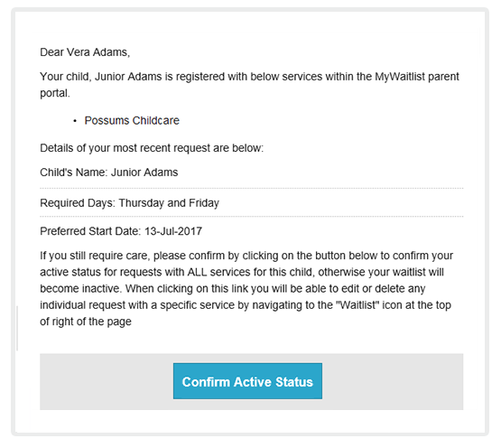The height and width of the screenshot is (448, 501).
Task: Click the Child's Name: Junior Adams line
Action: click(109, 173)
